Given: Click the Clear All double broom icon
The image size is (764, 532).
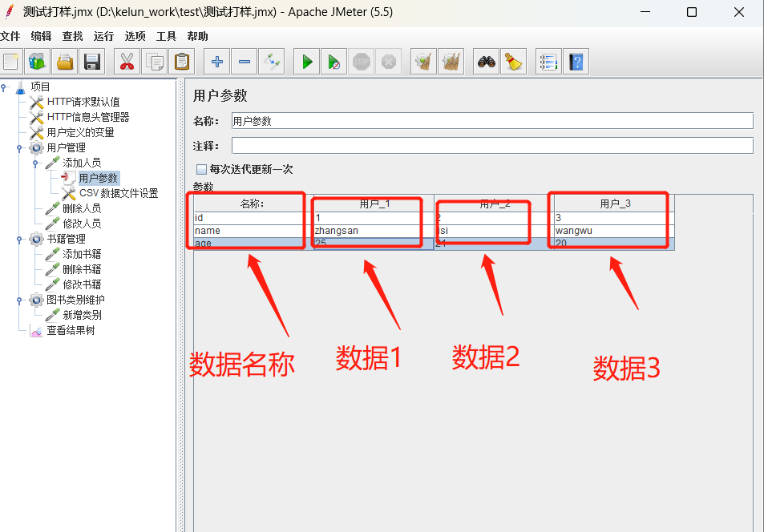Looking at the screenshot, I should click(451, 62).
